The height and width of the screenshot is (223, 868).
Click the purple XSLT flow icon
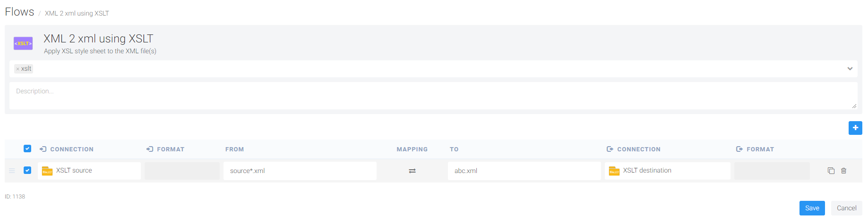point(23,43)
